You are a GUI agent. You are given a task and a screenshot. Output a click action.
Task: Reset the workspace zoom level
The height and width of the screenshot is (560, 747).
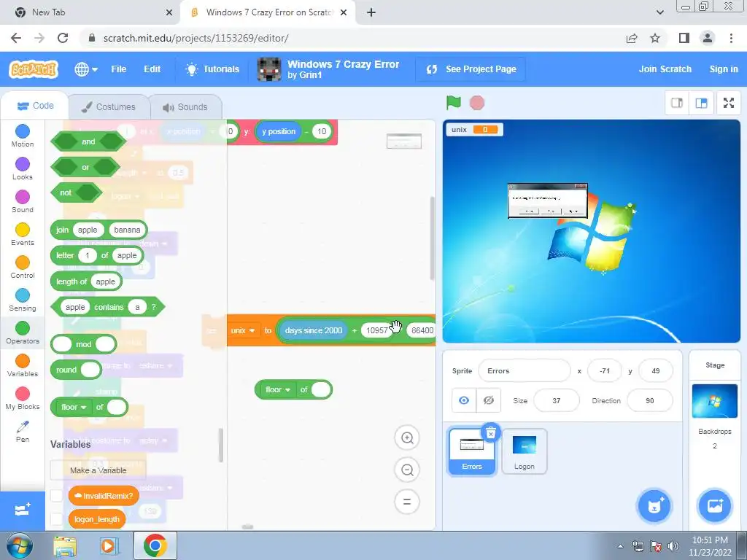pos(407,502)
